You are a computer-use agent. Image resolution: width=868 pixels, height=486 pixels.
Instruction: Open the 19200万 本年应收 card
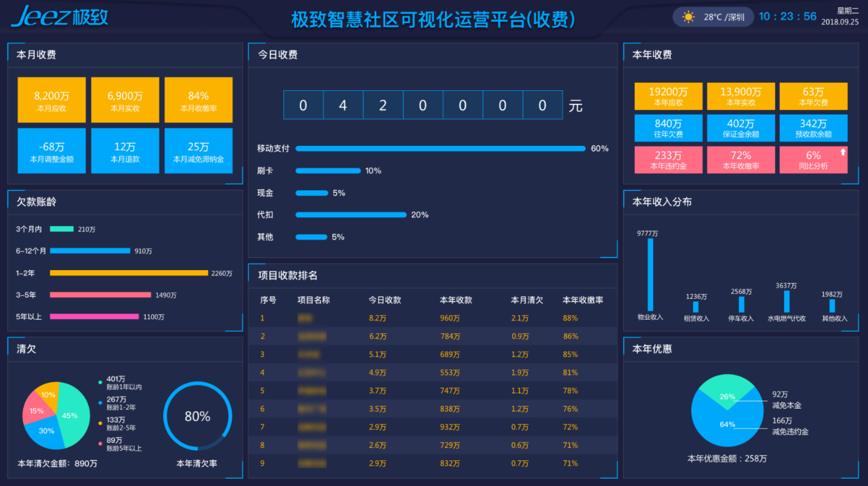[x=669, y=96]
